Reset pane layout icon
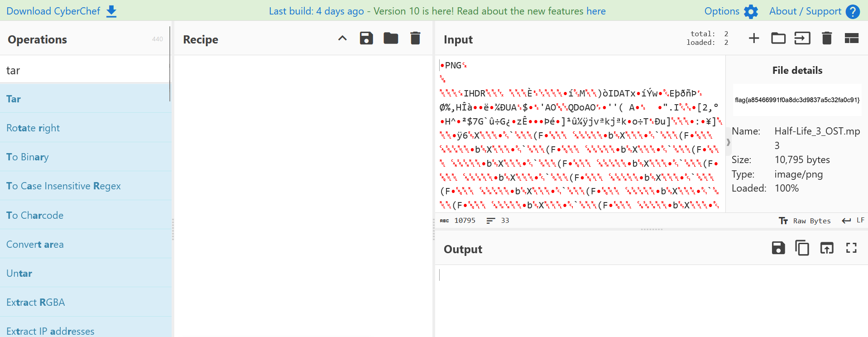Screen dimensions: 868x337 tap(851, 39)
